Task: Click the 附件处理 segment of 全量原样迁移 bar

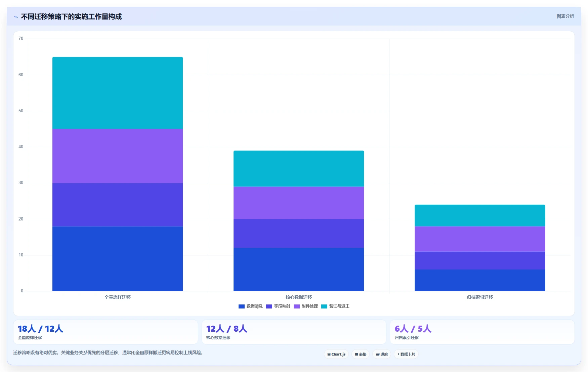Action: [x=118, y=156]
